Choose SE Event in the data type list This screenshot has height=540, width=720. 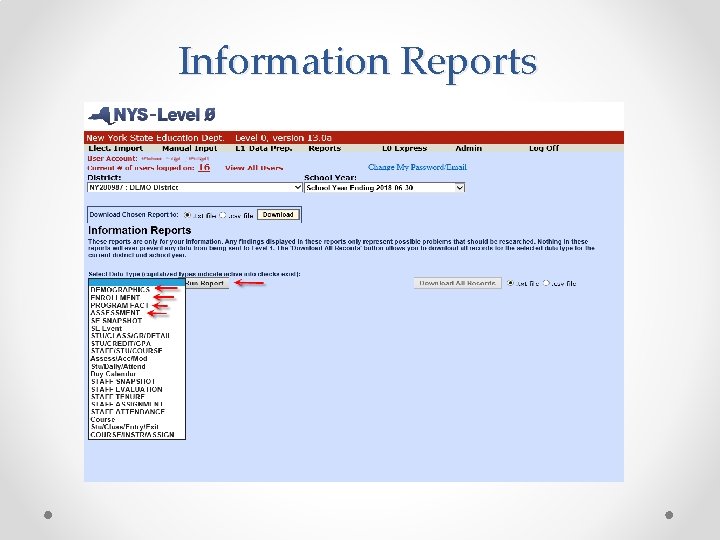[107, 328]
